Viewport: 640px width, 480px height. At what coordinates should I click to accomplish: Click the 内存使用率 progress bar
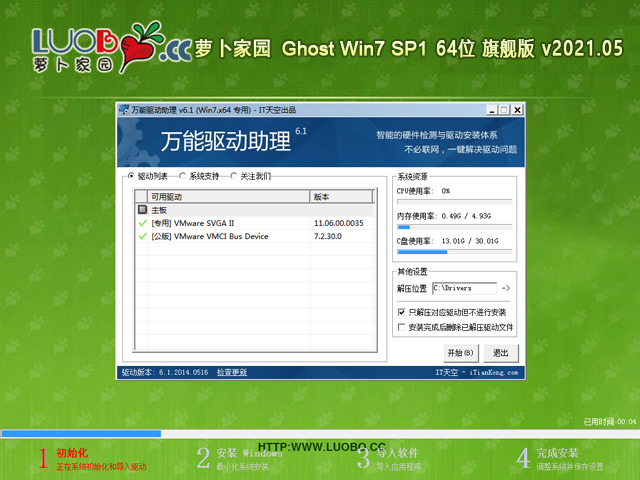point(454,227)
